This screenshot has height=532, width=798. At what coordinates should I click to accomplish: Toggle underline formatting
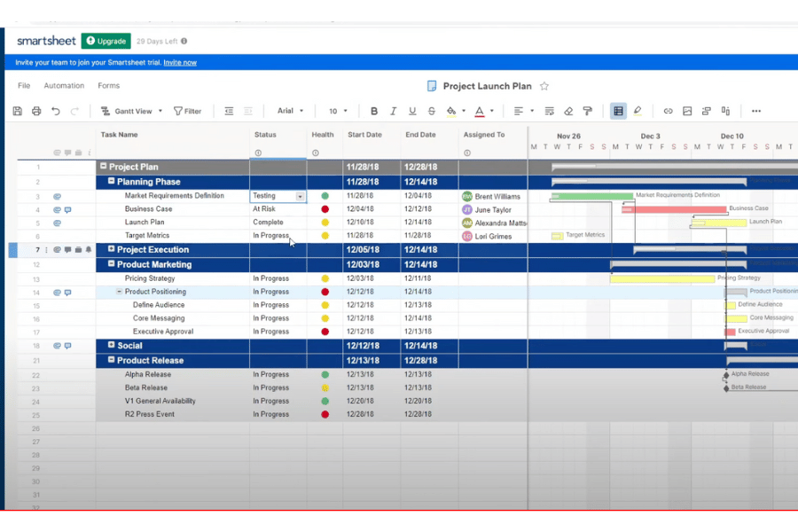(412, 111)
